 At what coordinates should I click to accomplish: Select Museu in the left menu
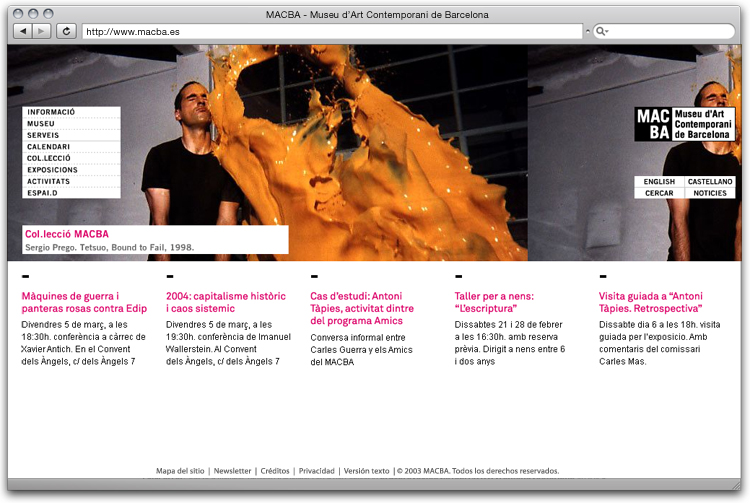click(x=41, y=124)
